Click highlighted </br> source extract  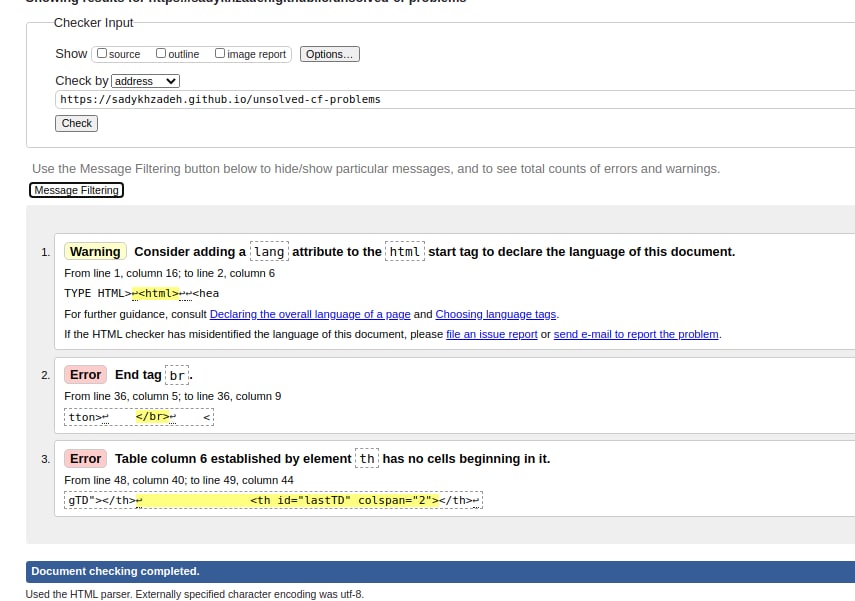[153, 417]
